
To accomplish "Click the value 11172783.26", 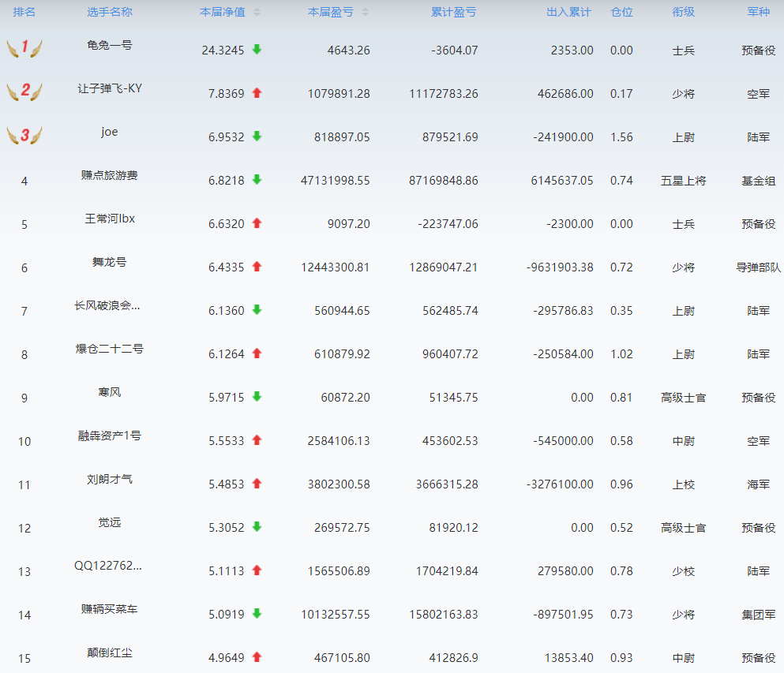I will (444, 93).
